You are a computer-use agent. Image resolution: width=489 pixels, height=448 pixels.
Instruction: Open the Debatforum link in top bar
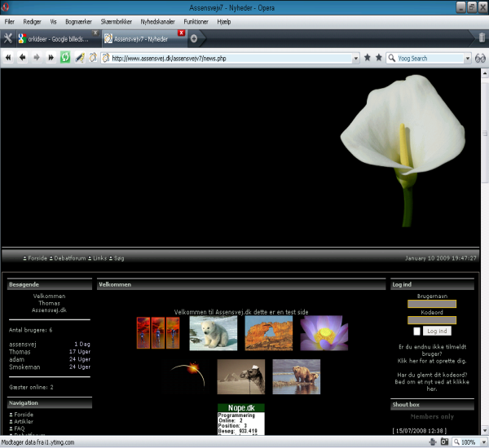coord(70,258)
